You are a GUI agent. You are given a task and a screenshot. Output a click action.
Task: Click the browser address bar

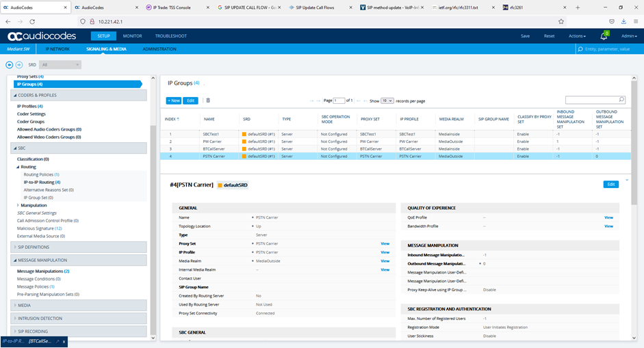pyautogui.click(x=320, y=21)
